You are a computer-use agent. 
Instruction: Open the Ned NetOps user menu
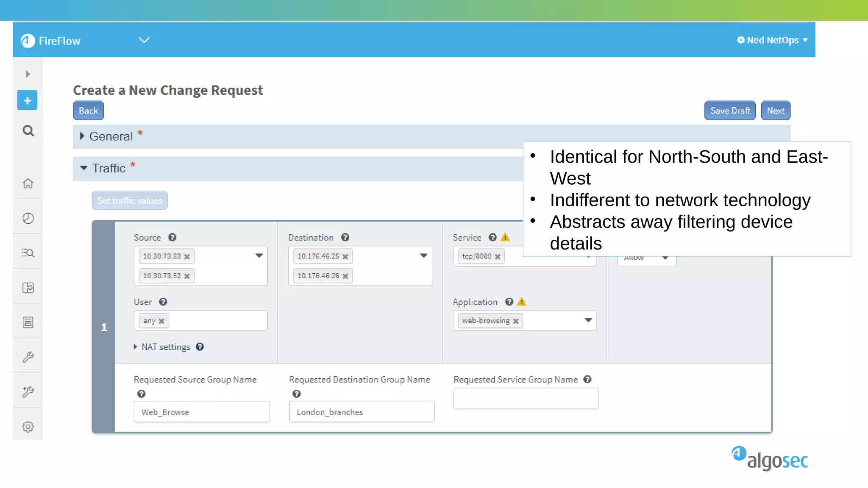[x=772, y=40]
